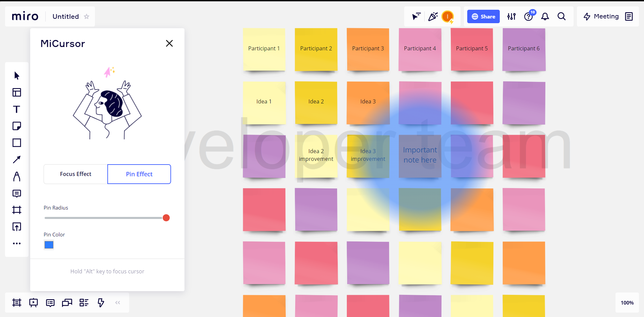Select the Comment tool in left toolbar
The image size is (644, 317).
[17, 193]
